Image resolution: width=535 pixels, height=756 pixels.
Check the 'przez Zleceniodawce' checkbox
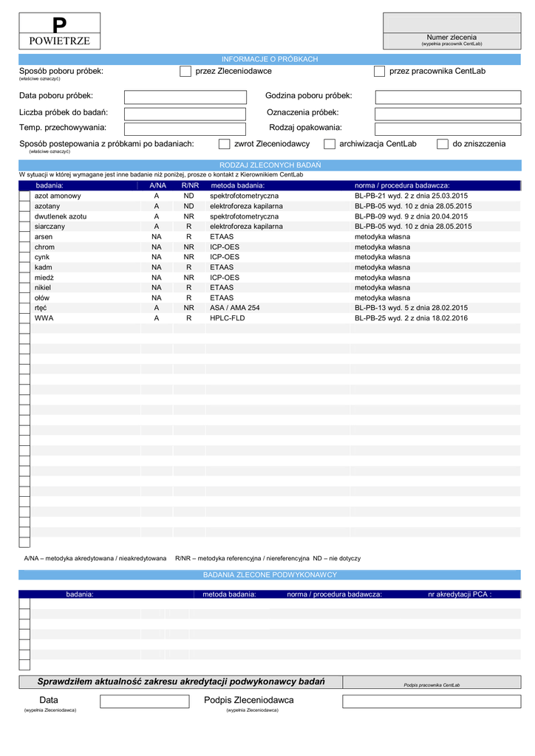click(185, 72)
